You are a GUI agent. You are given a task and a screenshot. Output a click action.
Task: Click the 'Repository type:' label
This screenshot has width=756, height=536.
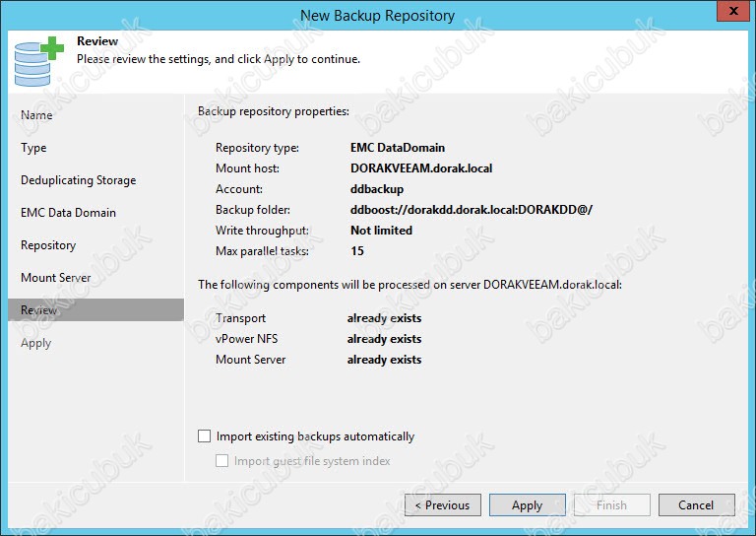(x=257, y=148)
